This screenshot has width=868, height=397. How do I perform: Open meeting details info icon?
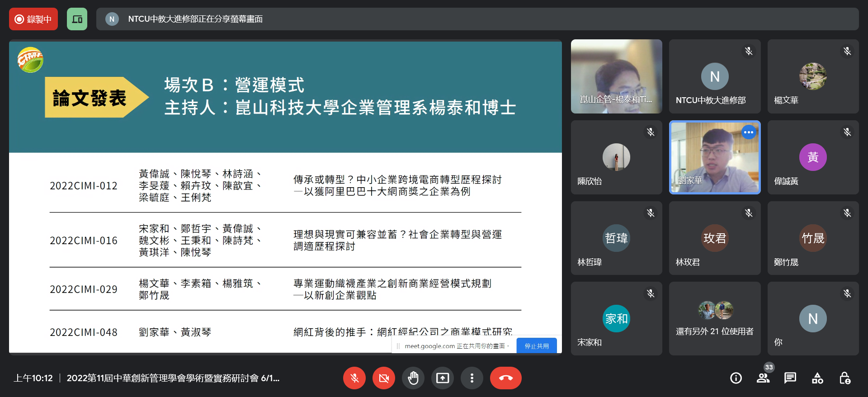click(736, 378)
